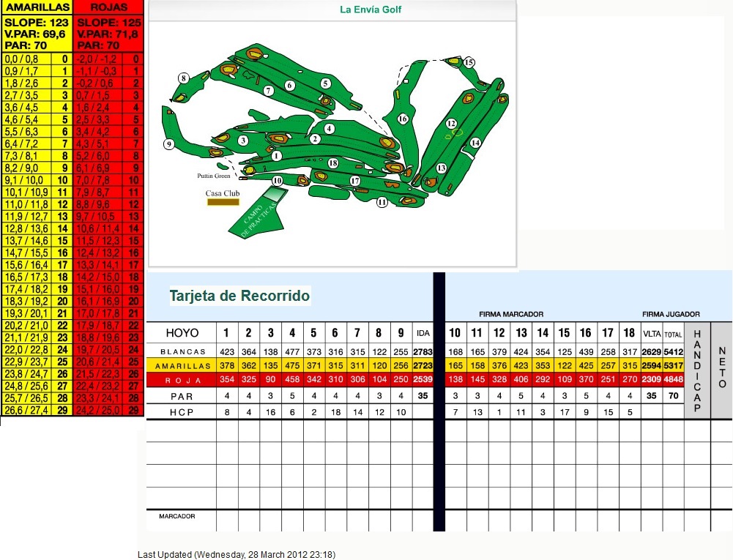This screenshot has width=733, height=560.
Task: Click the FIRMA MARCADOR label
Action: coord(511,314)
